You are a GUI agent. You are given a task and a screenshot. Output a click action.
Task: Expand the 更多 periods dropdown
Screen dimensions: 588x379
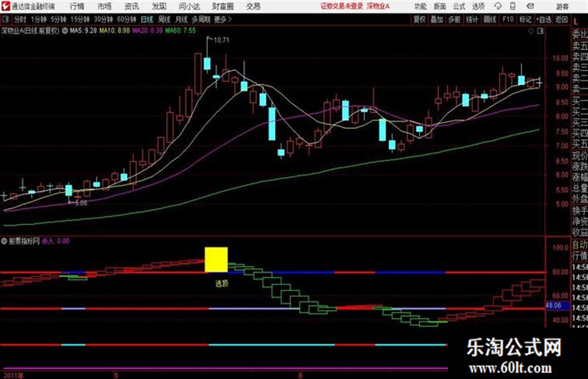(x=223, y=19)
